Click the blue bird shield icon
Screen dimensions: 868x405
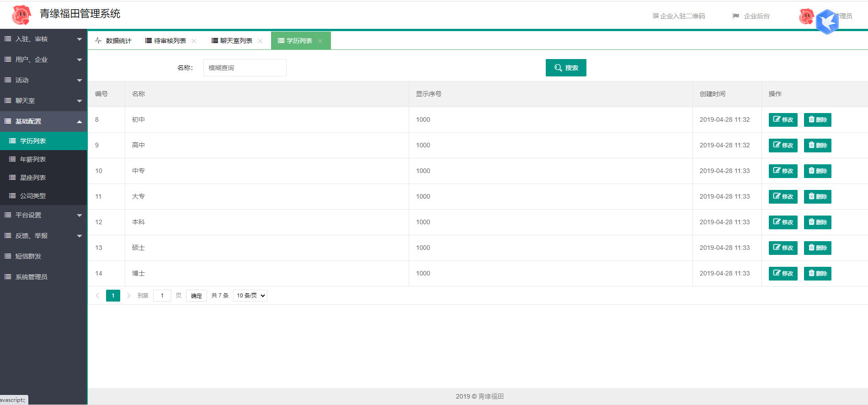click(827, 22)
